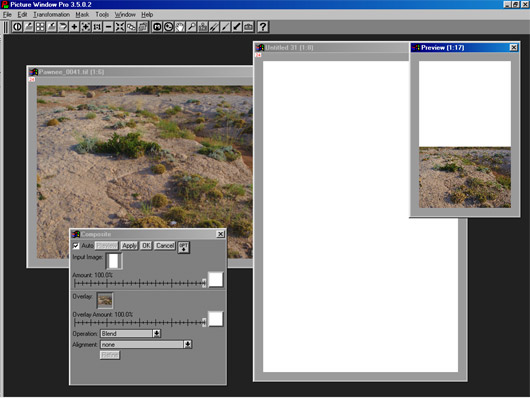Click the four-arrows fit-to-window toolbar icon
530x398 pixels.
(x=120, y=27)
